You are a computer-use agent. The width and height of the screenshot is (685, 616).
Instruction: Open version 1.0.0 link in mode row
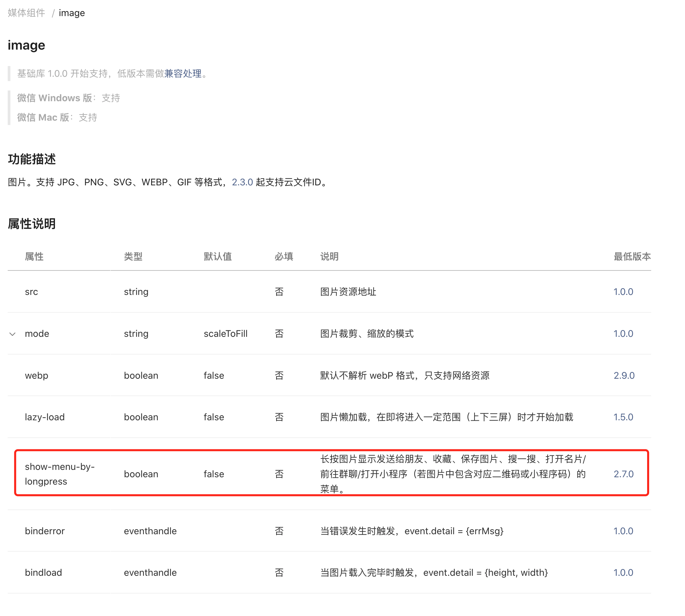[x=623, y=334]
